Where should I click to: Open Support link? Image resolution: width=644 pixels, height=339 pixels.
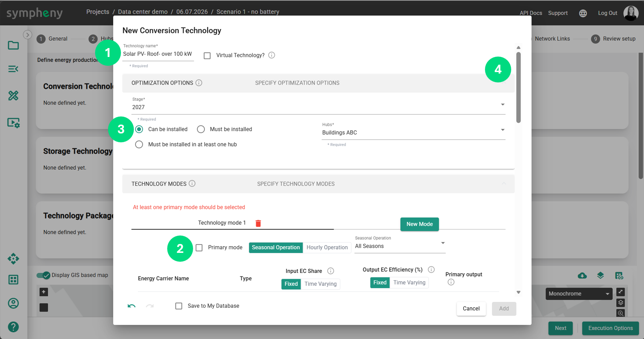pos(558,13)
